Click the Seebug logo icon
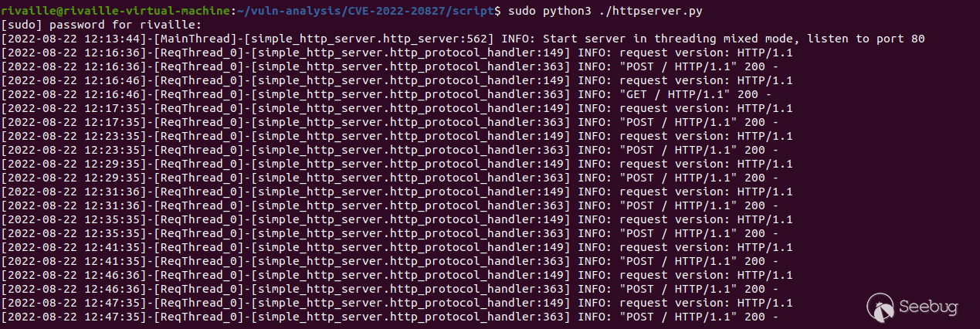 pos(880,307)
